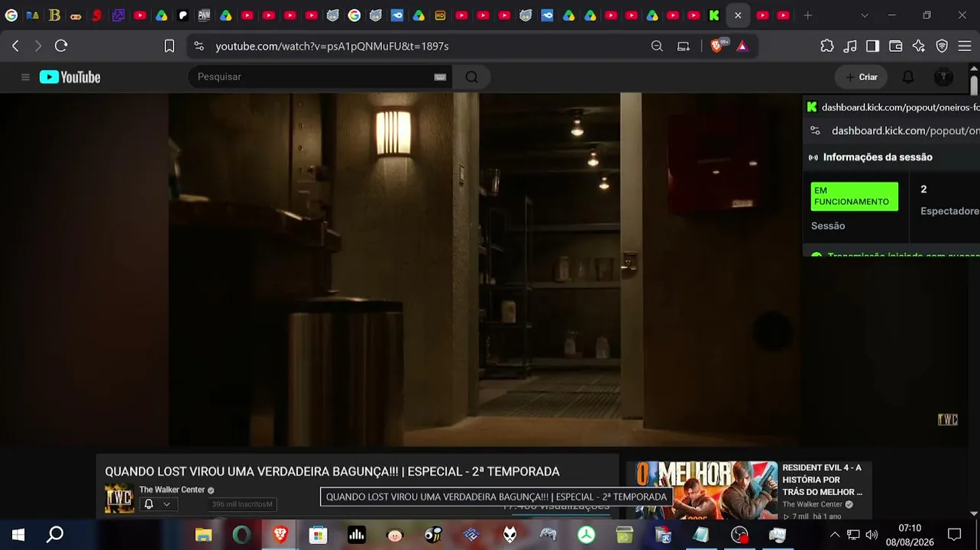
Task: Open the YouTube guide menu
Action: 25,77
